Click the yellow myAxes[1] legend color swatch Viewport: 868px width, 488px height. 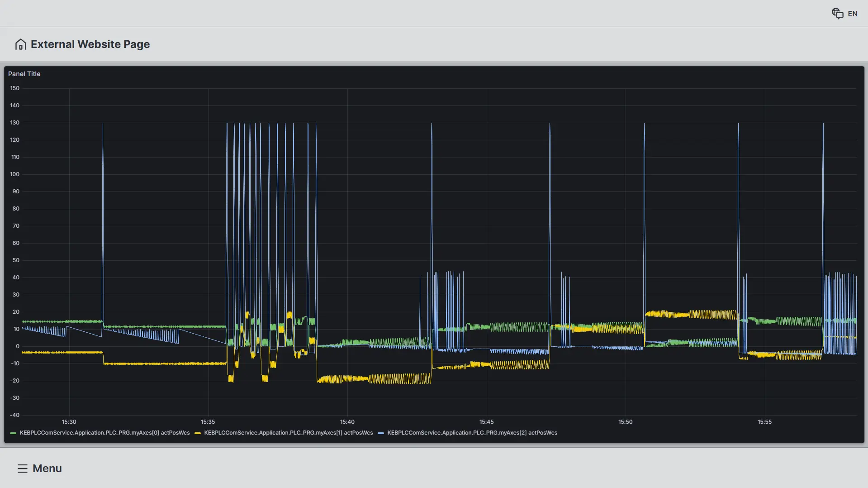coord(198,433)
